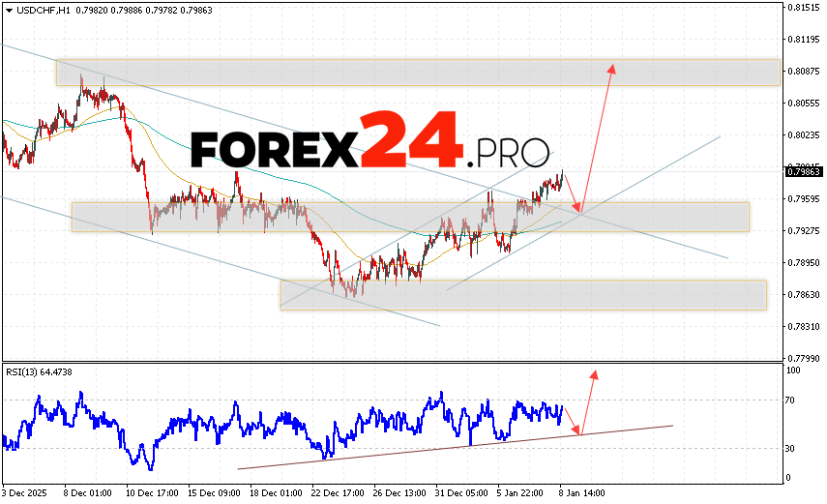
Task: Open the USDCHF chart dropdown triangle
Action: point(9,11)
